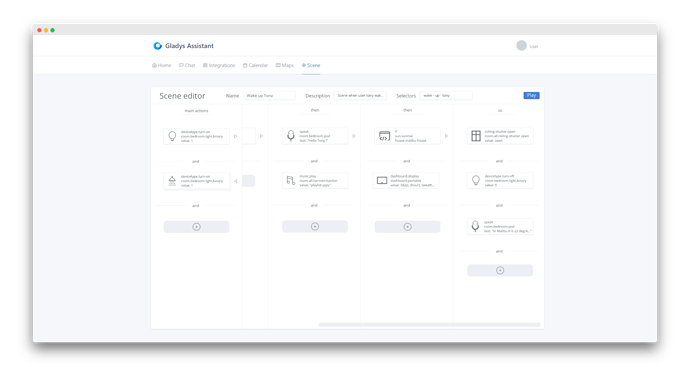Open the Maps tab
This screenshot has width=690, height=367.
[285, 65]
